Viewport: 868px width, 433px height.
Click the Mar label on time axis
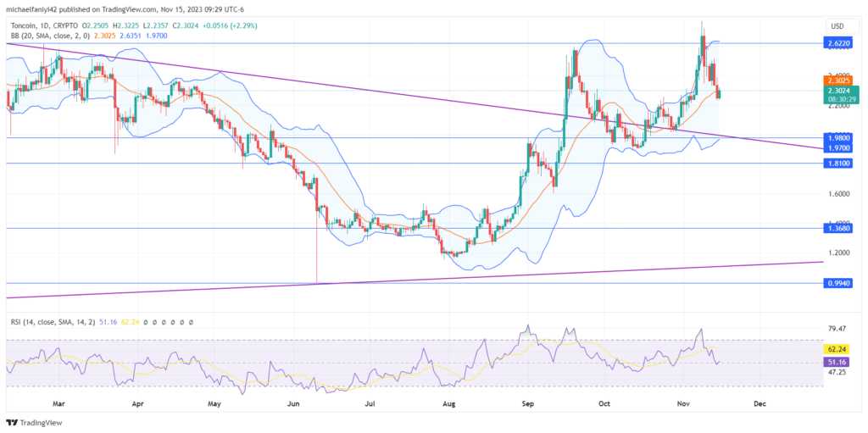click(58, 403)
